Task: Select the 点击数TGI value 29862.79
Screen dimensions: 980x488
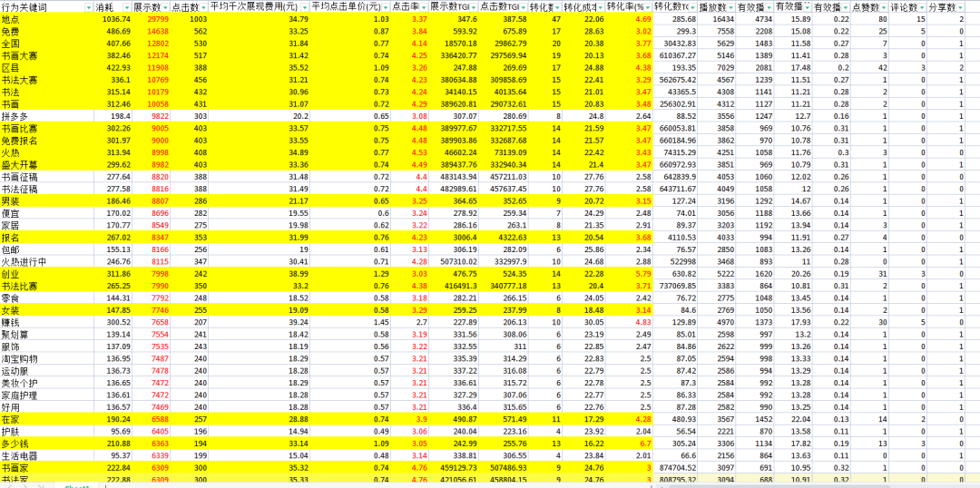Action: (x=504, y=44)
